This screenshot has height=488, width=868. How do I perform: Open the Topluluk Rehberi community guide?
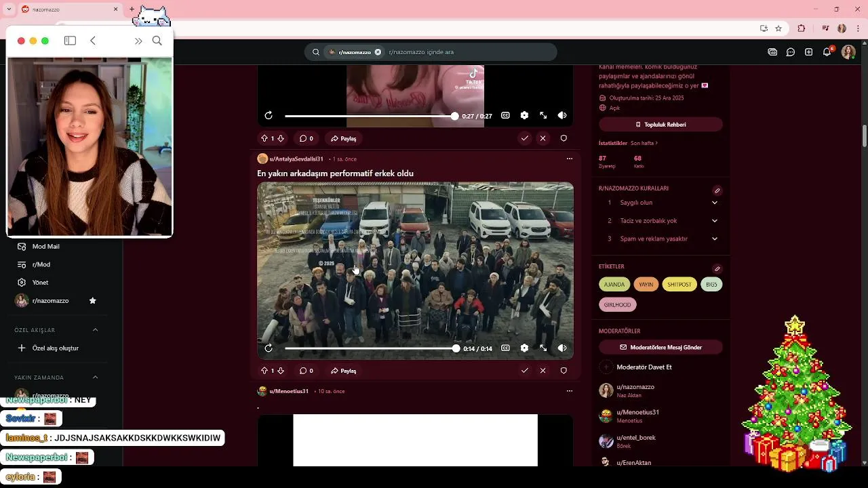pos(660,125)
